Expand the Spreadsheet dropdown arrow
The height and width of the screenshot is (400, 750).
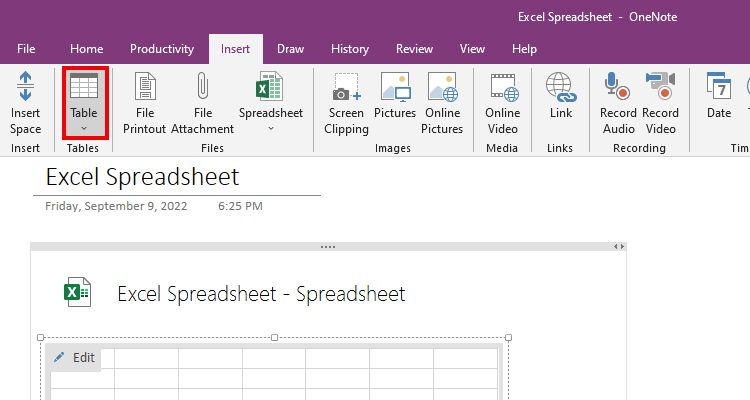pos(271,128)
